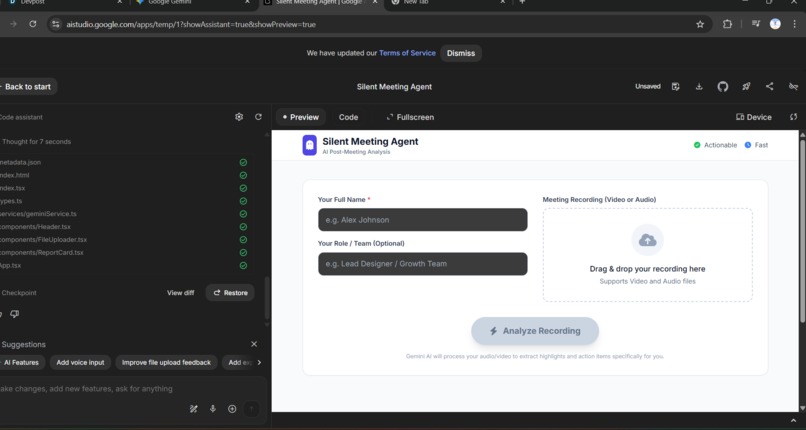Switch to the Google Gemini browser tab
This screenshot has width=806, height=430.
193,2
